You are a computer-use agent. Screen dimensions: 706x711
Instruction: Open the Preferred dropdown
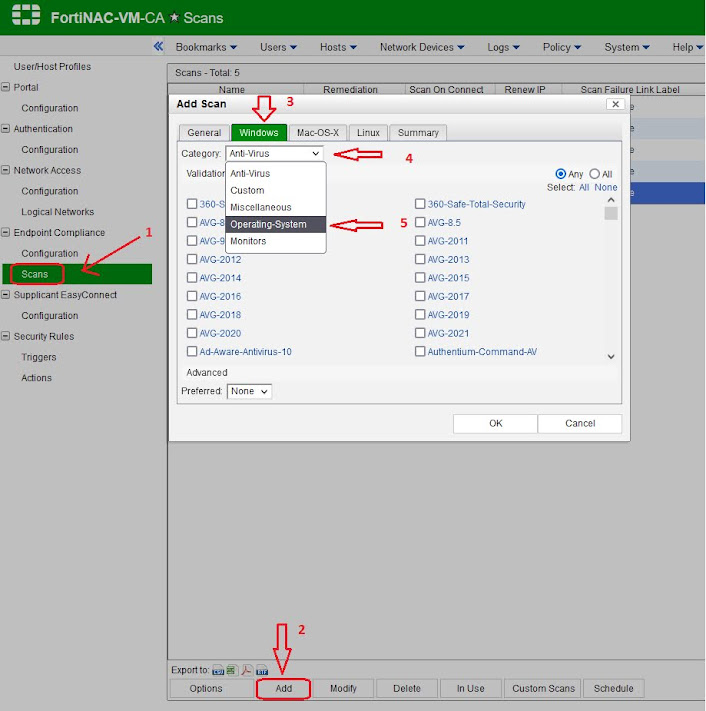pos(249,391)
